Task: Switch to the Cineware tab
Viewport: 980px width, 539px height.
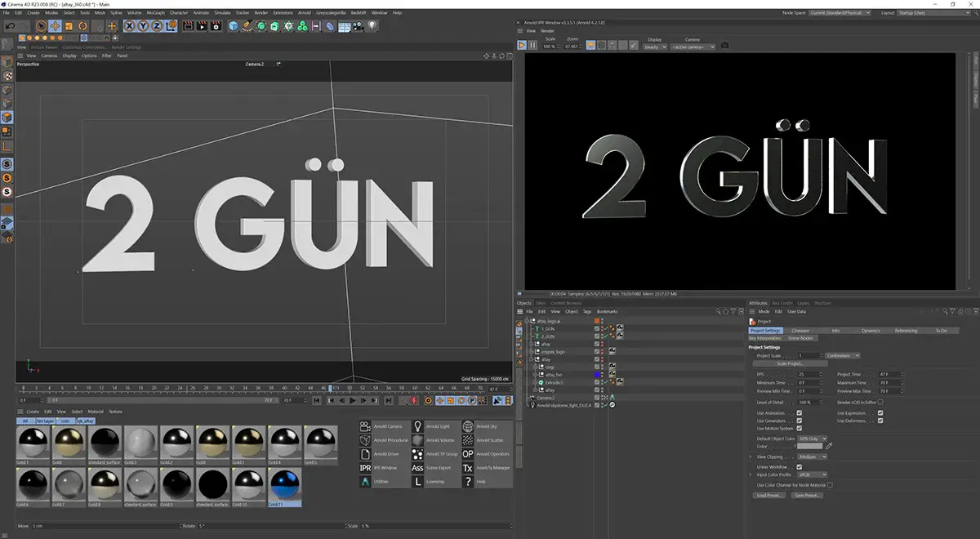Action: pos(800,331)
